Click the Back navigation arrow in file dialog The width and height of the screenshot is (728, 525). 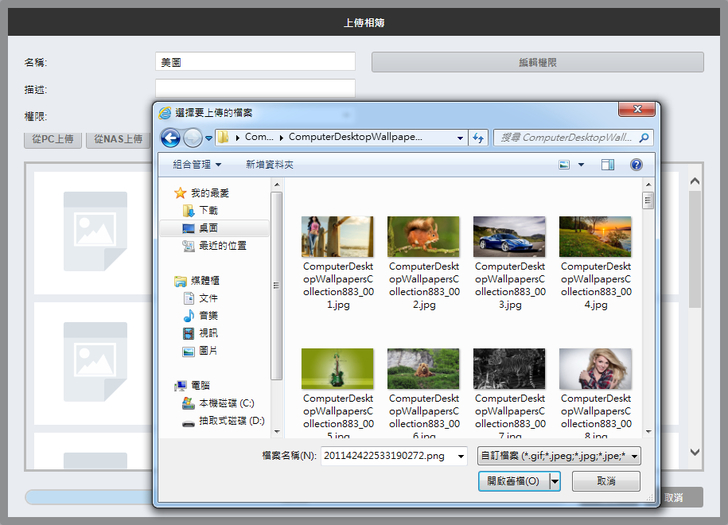pos(170,137)
